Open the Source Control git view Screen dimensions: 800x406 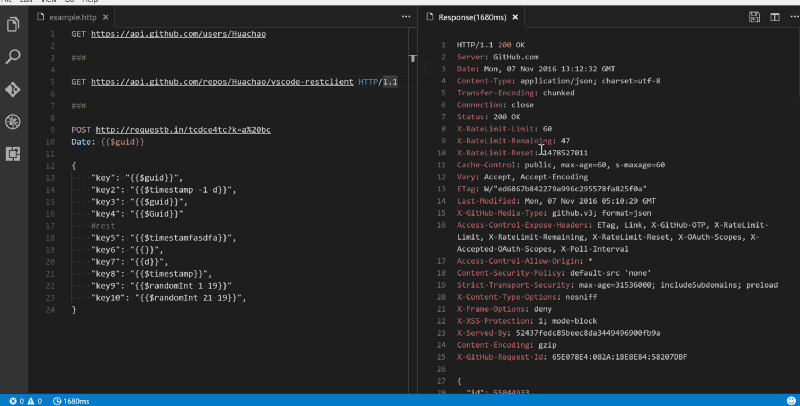click(13, 89)
